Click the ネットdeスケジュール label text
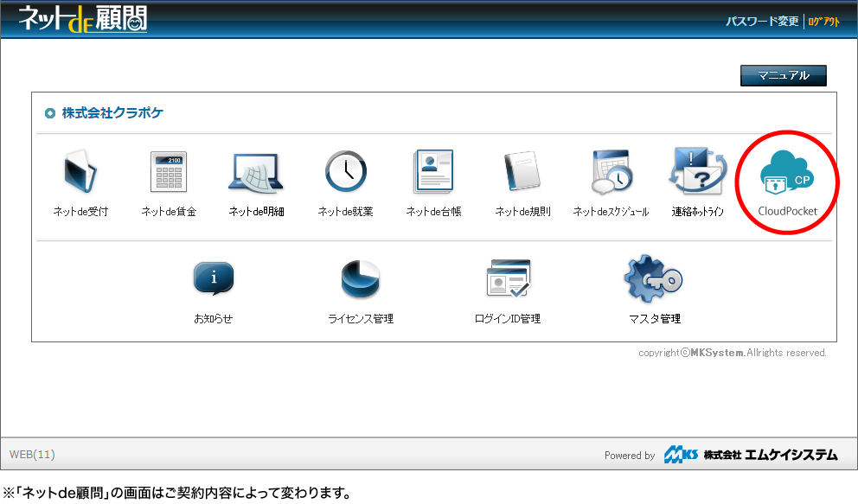The height and width of the screenshot is (504, 858). tap(611, 212)
